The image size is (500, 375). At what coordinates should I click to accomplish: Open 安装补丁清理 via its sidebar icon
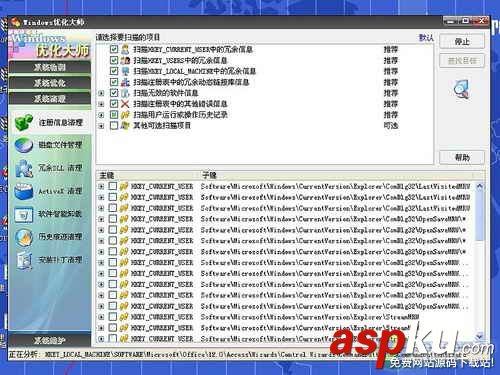pyautogui.click(x=25, y=260)
